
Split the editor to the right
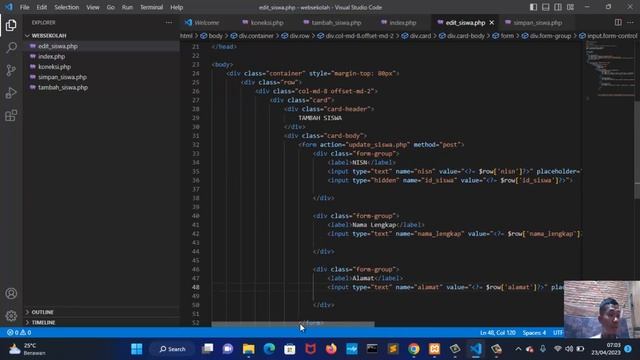tap(618, 22)
